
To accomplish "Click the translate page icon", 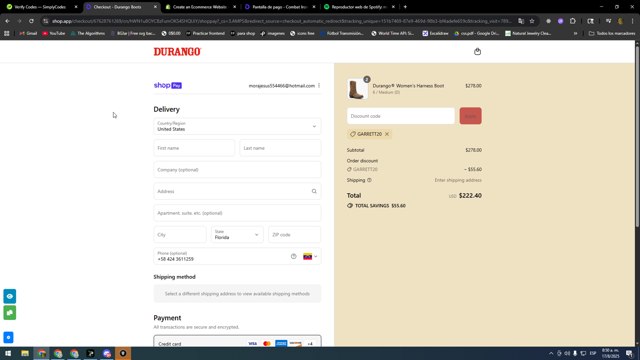I will coord(521,21).
